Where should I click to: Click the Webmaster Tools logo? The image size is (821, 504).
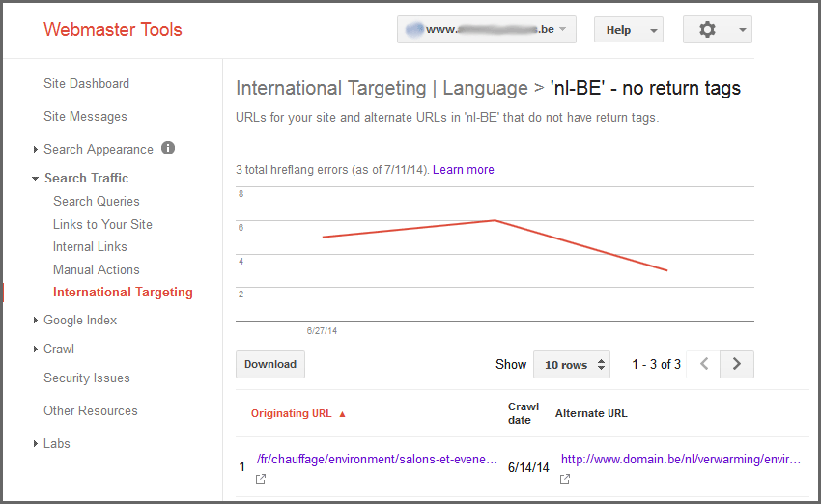click(x=113, y=29)
